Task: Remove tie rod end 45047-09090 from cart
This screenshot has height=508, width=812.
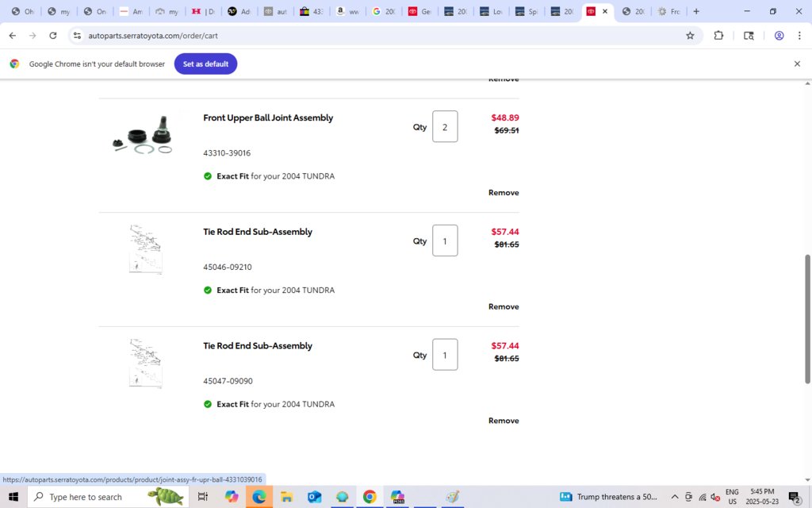Action: coord(504,421)
